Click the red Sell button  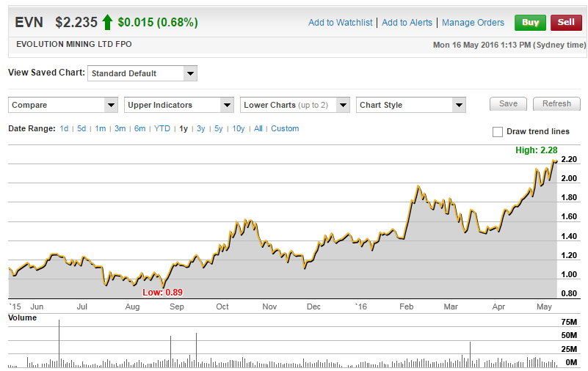coord(566,22)
